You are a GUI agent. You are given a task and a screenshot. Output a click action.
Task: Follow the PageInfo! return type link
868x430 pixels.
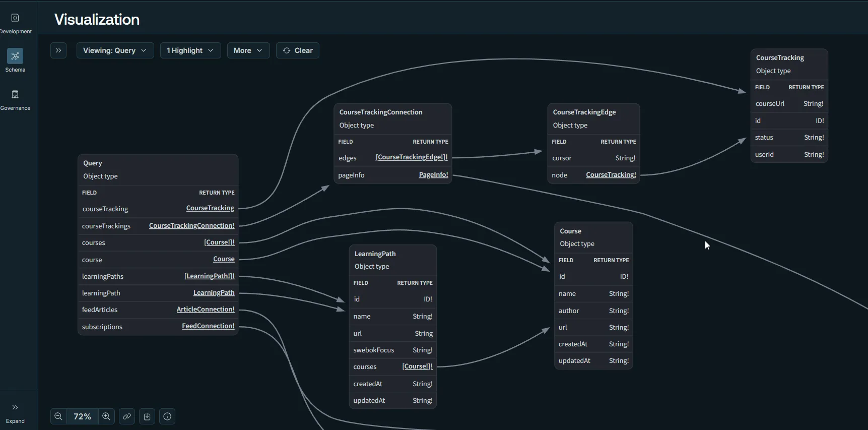433,175
